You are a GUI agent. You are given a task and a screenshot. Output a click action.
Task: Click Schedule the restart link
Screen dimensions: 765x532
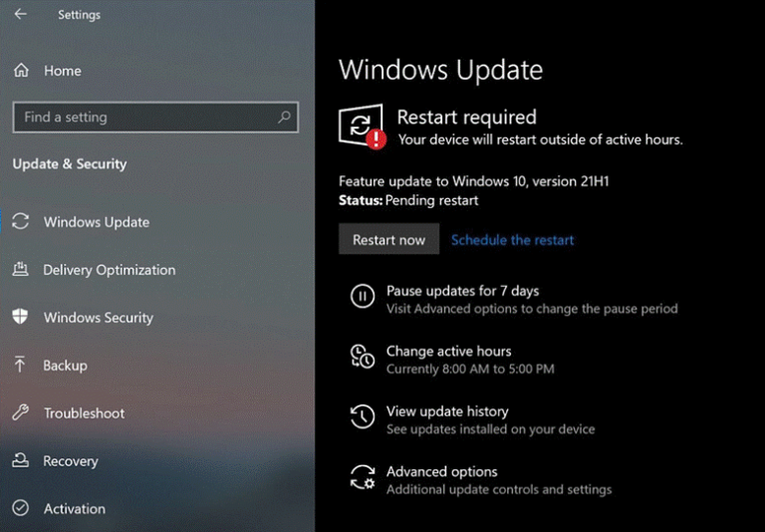[512, 240]
